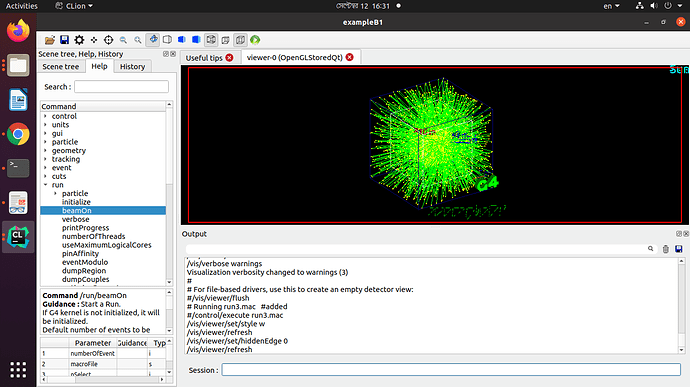Viewport: 690px width, 387px height.
Task: Expand the particle command group
Action: coord(45,142)
